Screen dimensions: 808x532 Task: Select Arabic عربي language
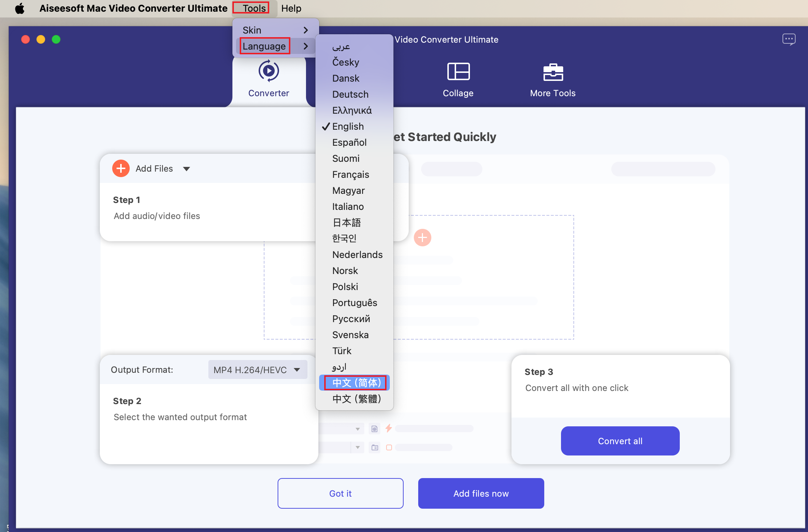tap(354, 46)
